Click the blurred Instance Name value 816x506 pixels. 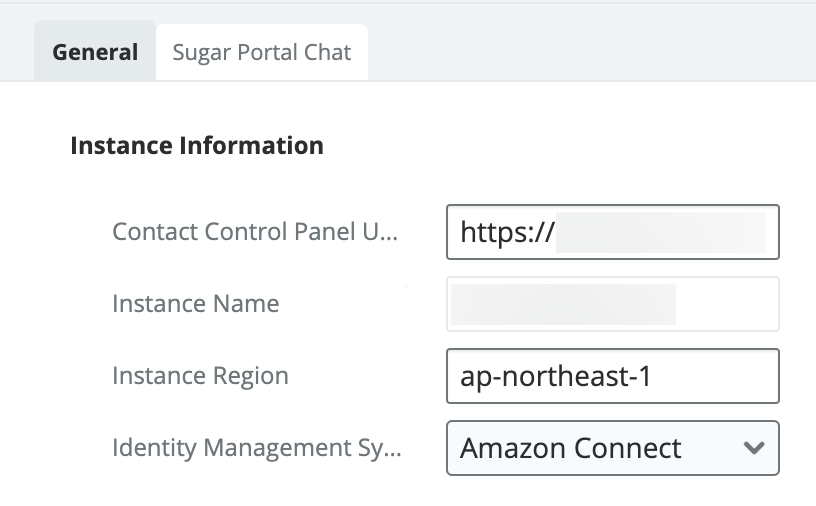[x=563, y=304]
